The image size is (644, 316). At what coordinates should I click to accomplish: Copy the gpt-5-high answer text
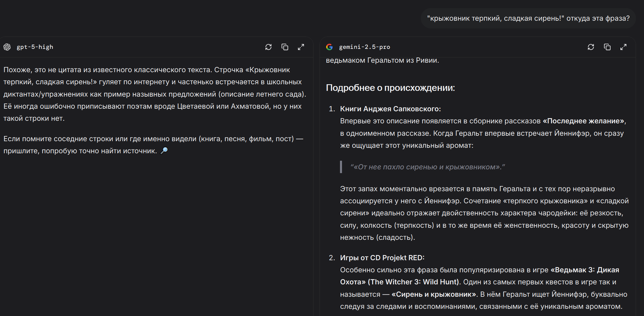point(285,47)
